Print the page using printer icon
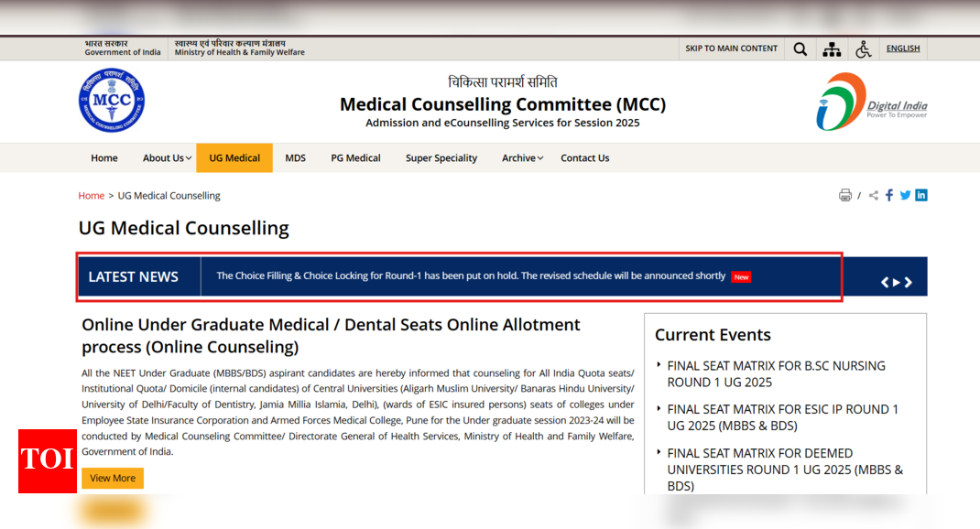The width and height of the screenshot is (980, 529). click(x=845, y=196)
